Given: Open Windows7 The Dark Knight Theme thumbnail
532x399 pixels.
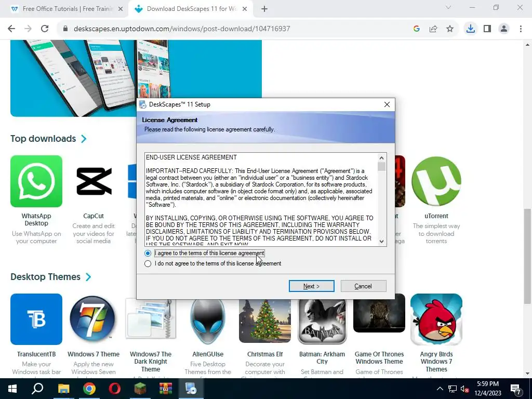Looking at the screenshot, I should pos(151,320).
